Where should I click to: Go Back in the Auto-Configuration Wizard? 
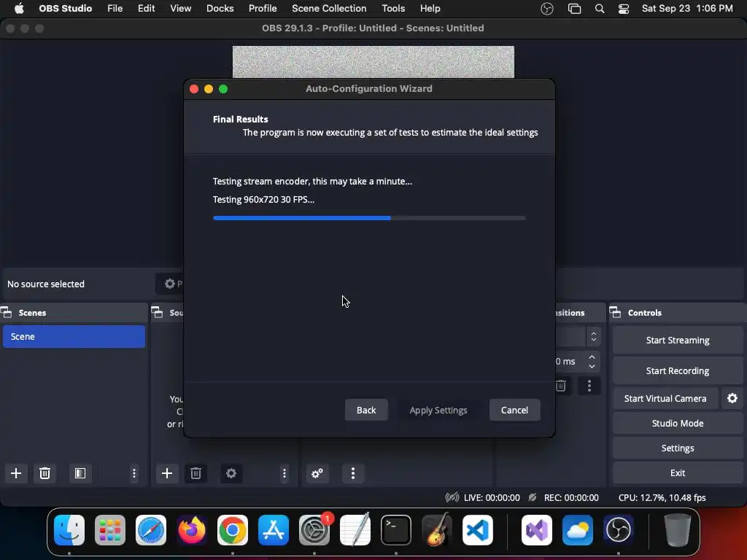click(366, 410)
